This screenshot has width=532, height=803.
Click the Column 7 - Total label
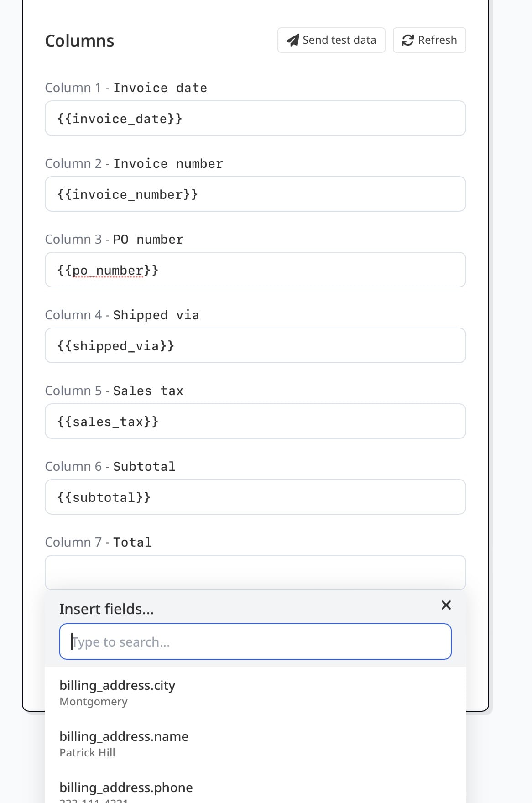point(98,542)
